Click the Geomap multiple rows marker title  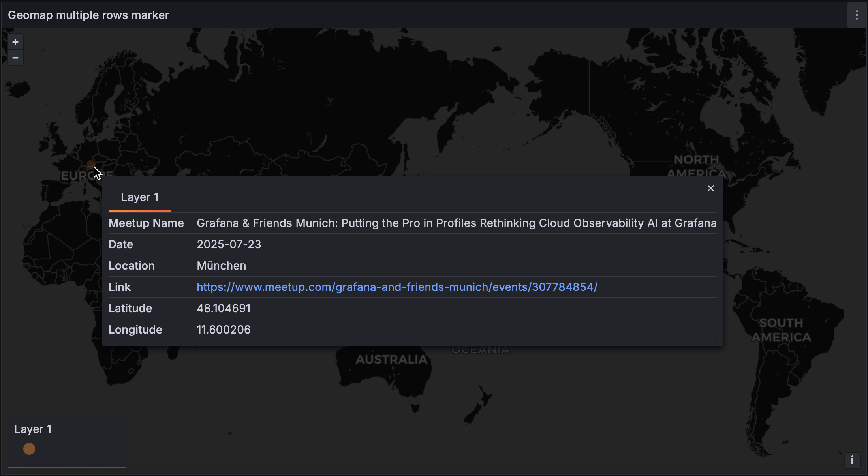(x=88, y=15)
